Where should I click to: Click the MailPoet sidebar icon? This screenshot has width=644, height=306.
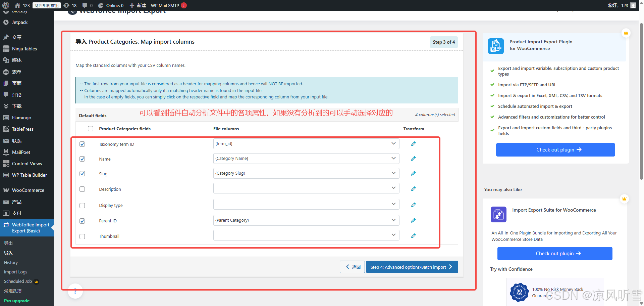point(6,152)
